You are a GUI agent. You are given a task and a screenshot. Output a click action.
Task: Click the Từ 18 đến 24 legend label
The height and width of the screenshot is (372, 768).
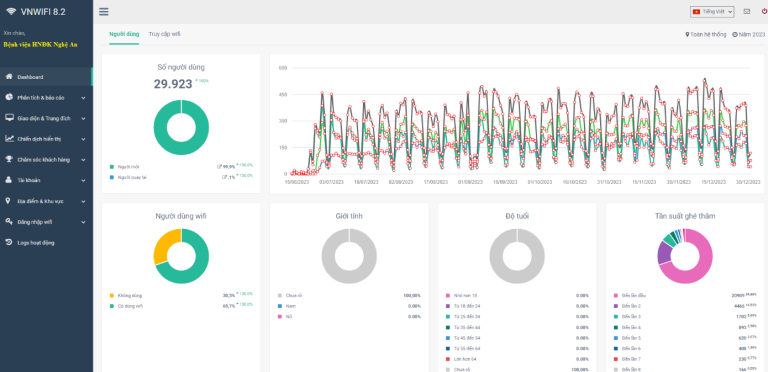(x=466, y=306)
